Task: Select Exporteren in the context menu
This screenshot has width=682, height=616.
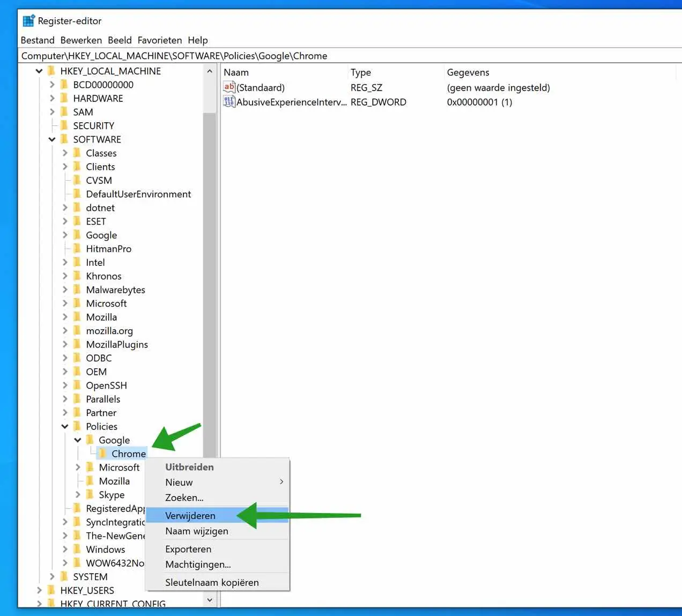Action: click(217, 549)
